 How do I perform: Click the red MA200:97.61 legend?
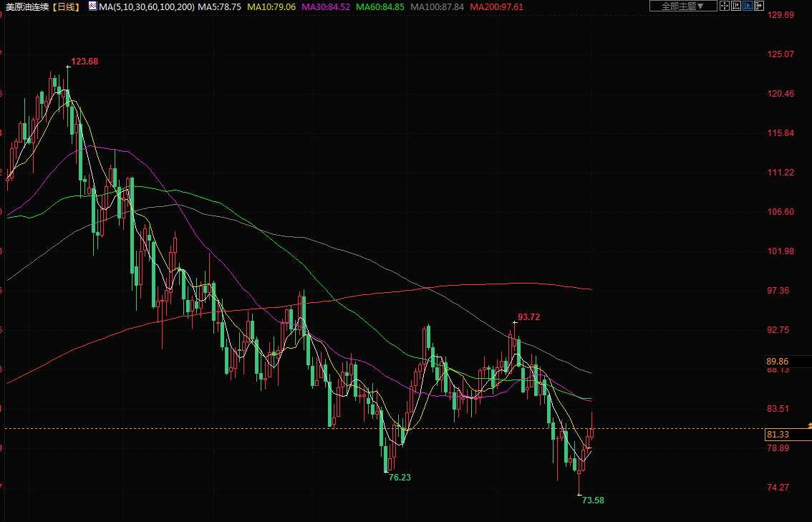496,6
